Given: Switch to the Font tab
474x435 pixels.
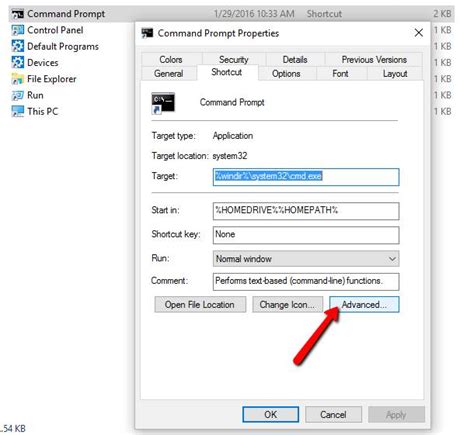Looking at the screenshot, I should click(x=340, y=73).
